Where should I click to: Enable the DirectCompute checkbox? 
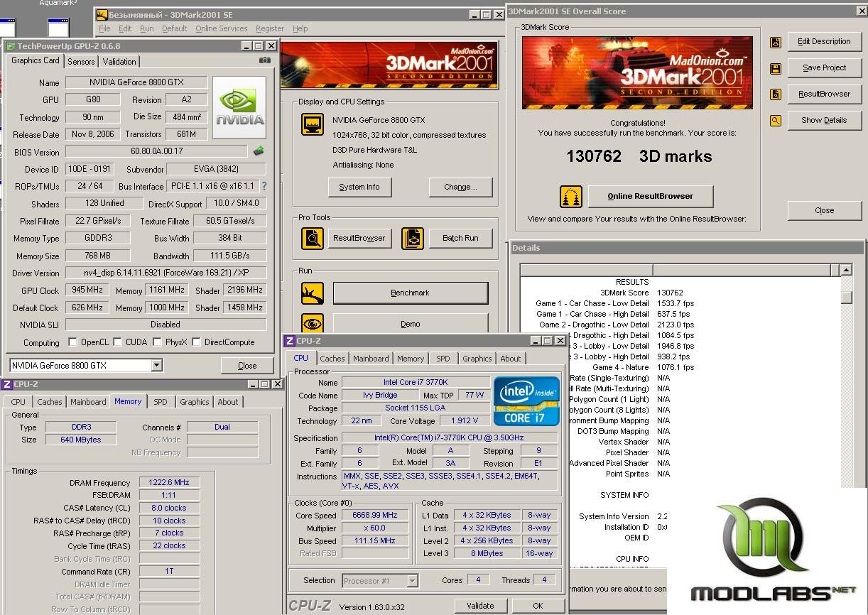point(196,342)
